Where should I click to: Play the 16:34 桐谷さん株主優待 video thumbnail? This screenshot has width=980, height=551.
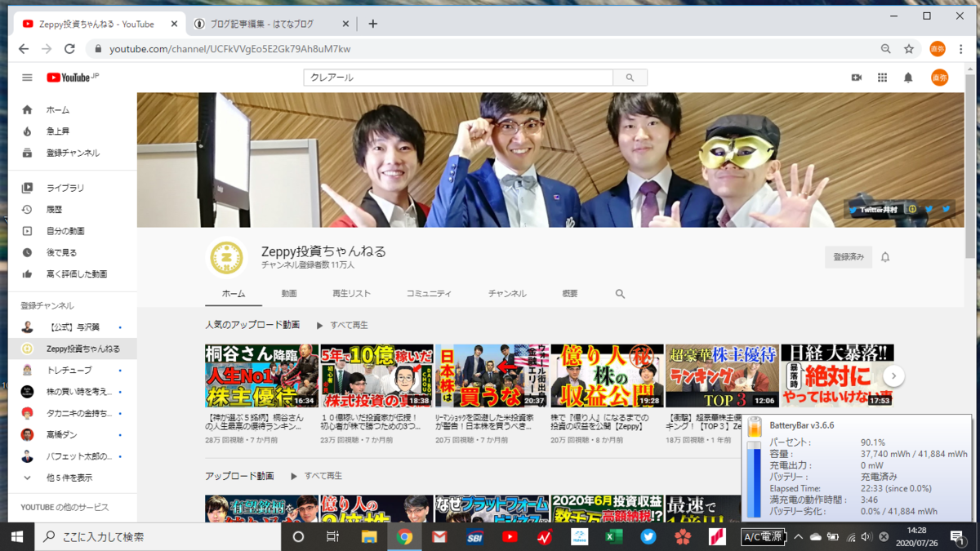[x=261, y=375]
